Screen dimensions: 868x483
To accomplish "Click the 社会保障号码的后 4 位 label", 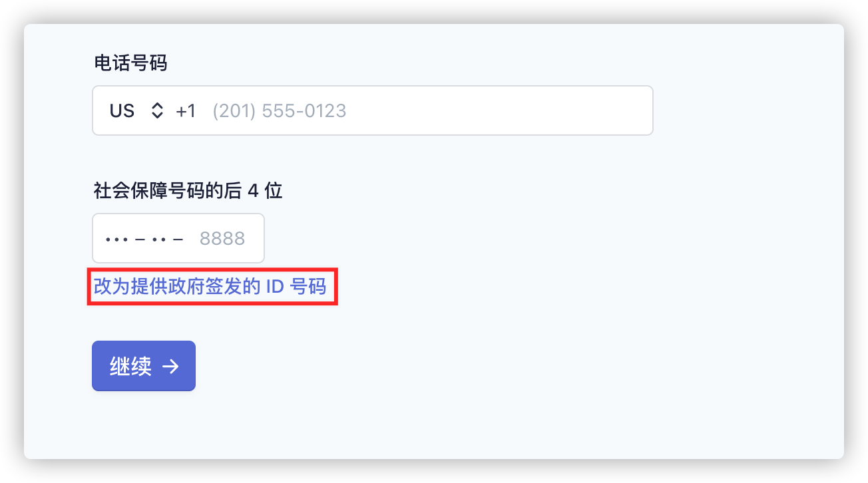I will coord(188,191).
